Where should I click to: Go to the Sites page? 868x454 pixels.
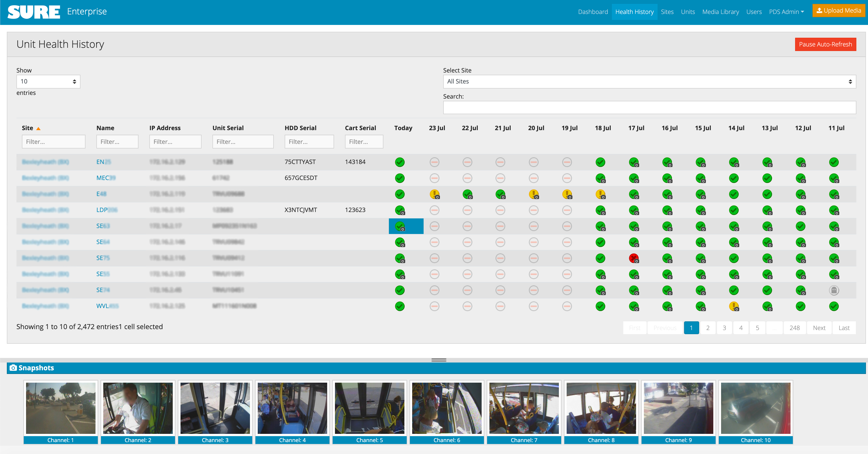pos(667,12)
